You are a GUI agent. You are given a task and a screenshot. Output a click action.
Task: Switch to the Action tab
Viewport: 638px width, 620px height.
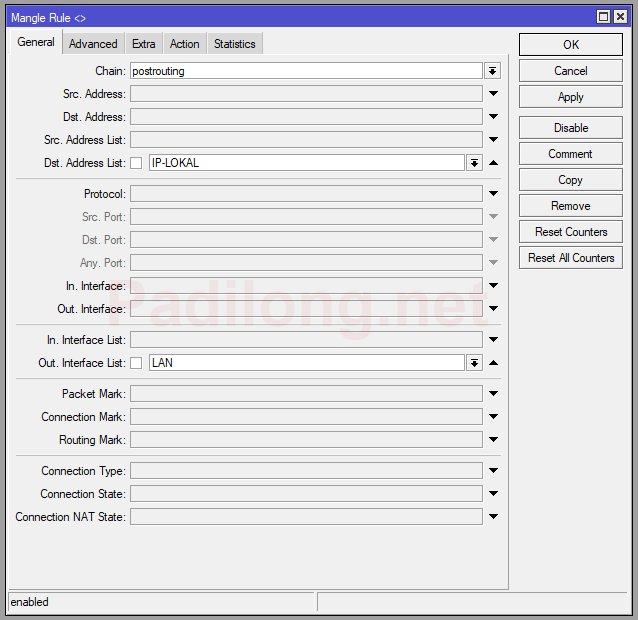(184, 44)
